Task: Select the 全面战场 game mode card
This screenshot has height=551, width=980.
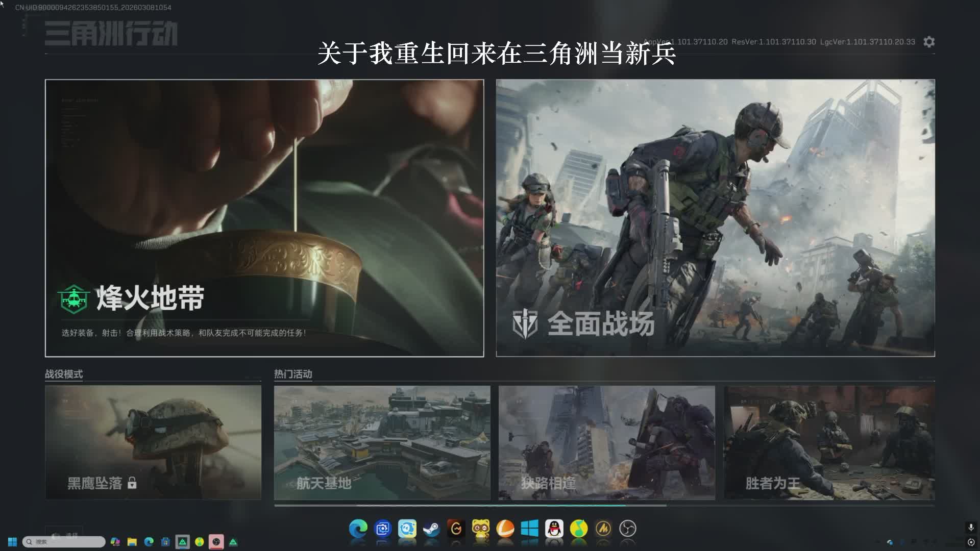Action: (715, 218)
